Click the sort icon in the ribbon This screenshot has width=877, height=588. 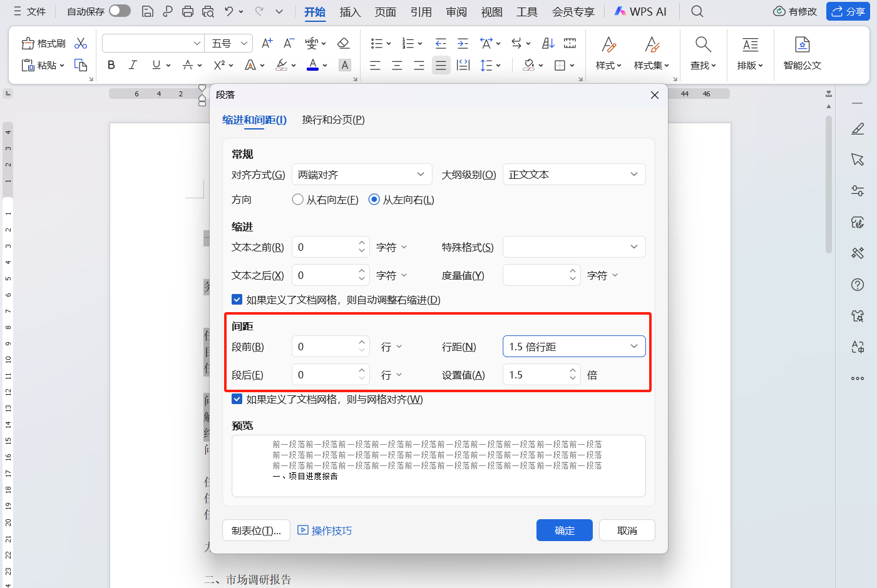(548, 43)
